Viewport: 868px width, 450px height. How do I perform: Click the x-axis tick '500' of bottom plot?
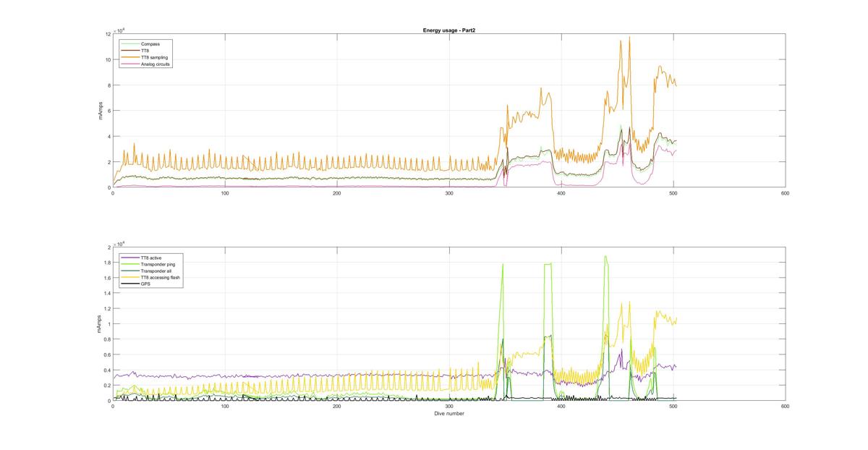(673, 407)
